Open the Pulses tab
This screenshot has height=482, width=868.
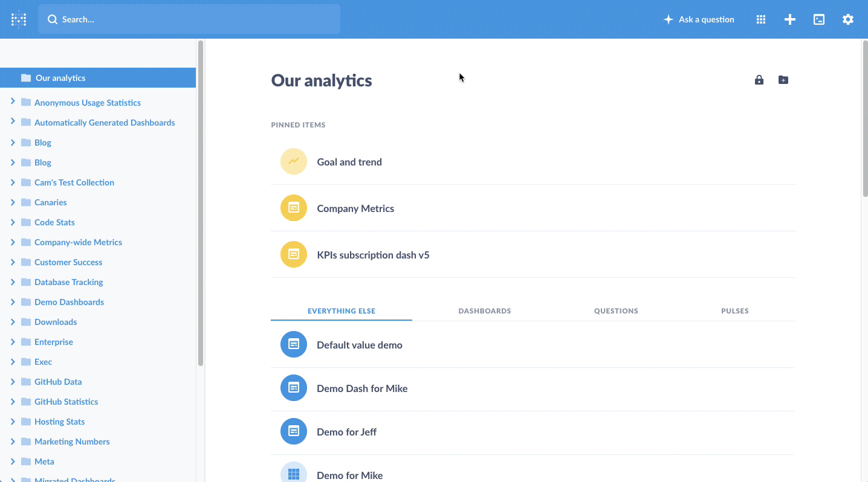pos(734,310)
